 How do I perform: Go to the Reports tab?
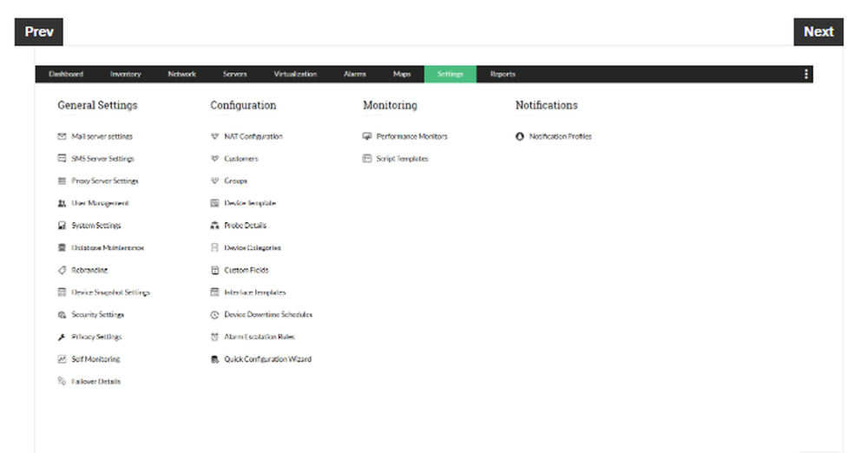pyautogui.click(x=503, y=75)
